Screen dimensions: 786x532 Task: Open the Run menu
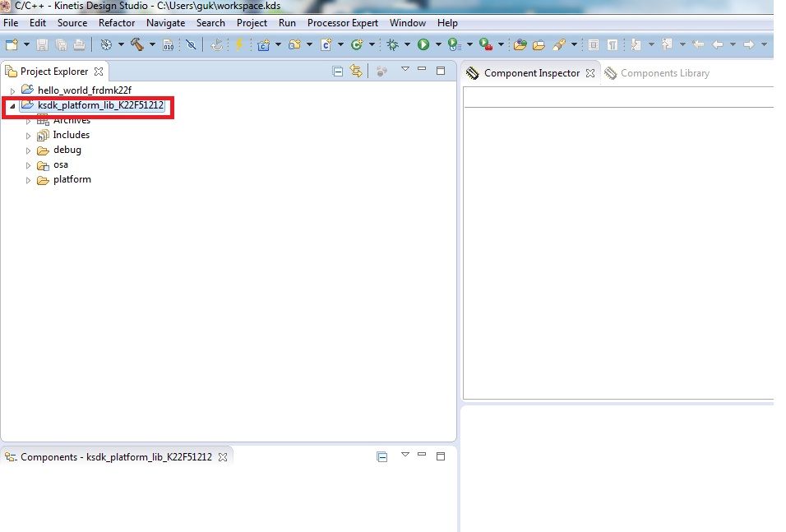[287, 23]
